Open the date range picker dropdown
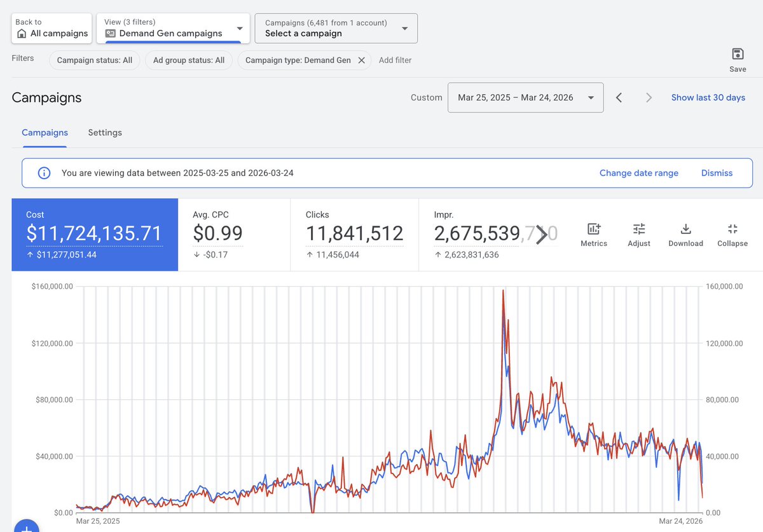Image resolution: width=763 pixels, height=532 pixels. pos(525,97)
